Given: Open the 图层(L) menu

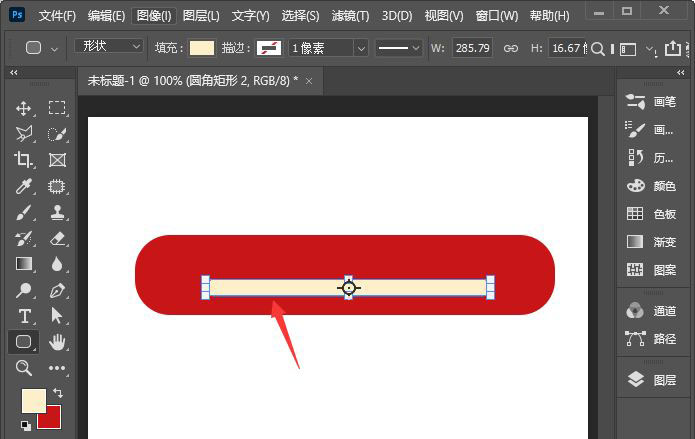Looking at the screenshot, I should pyautogui.click(x=201, y=16).
